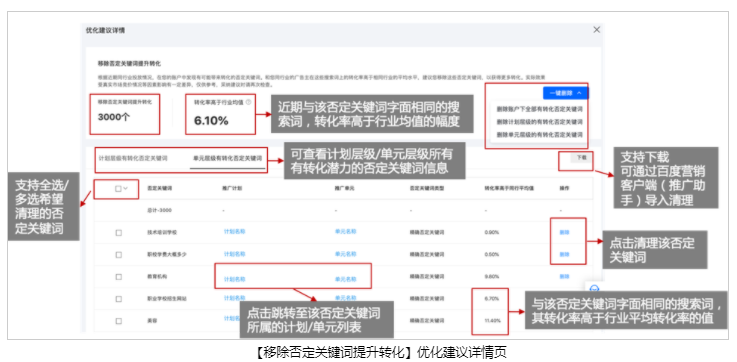This screenshot has height=362, width=737.
Task: Close the 优化建议详情 dialog
Action: (x=596, y=30)
